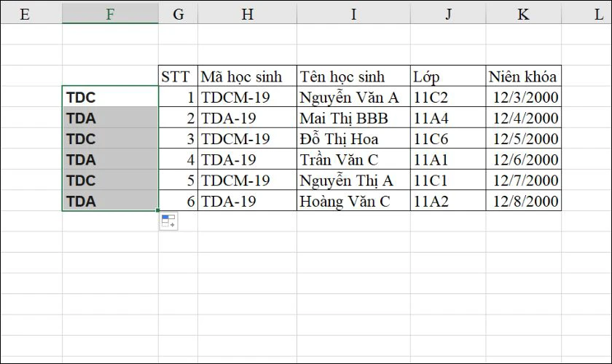
Task: Click the name cell 'Nguyễn Văn A'
Action: tap(353, 97)
